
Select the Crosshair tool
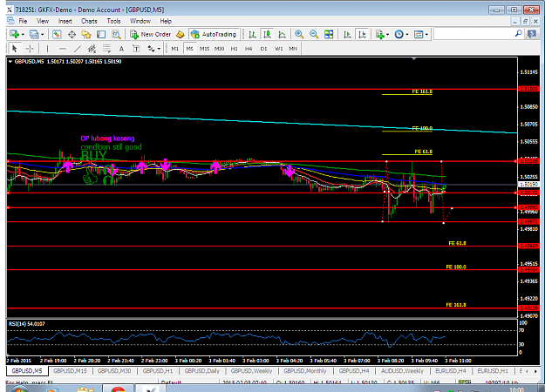[30, 49]
